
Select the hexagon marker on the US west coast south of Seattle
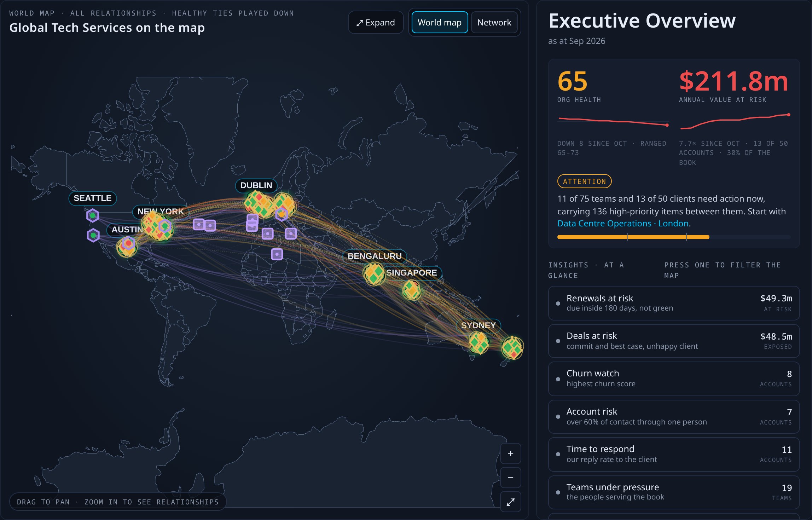(93, 235)
